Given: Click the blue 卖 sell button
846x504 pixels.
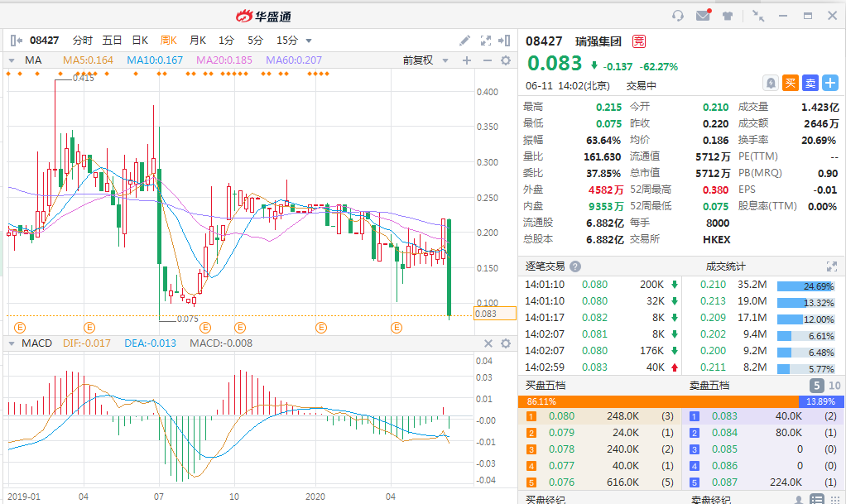Looking at the screenshot, I should point(810,83).
